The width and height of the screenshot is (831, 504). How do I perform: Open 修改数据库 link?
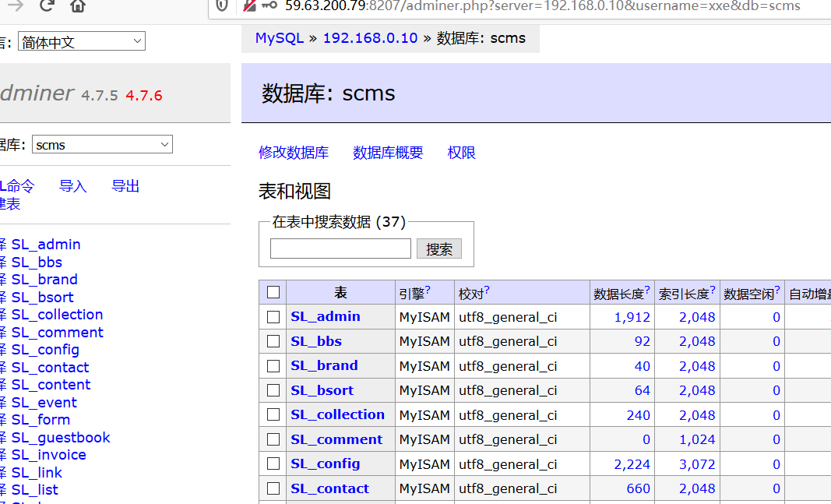tap(294, 153)
